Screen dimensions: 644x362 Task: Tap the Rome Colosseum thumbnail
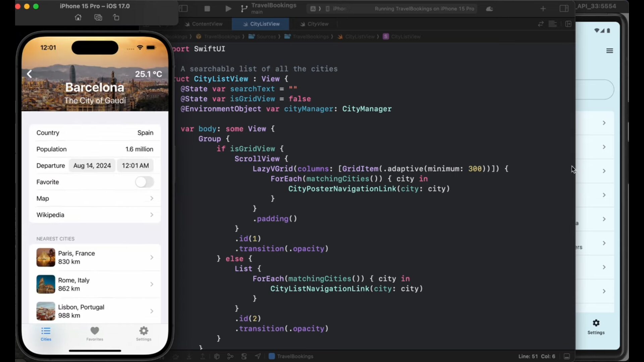(46, 284)
